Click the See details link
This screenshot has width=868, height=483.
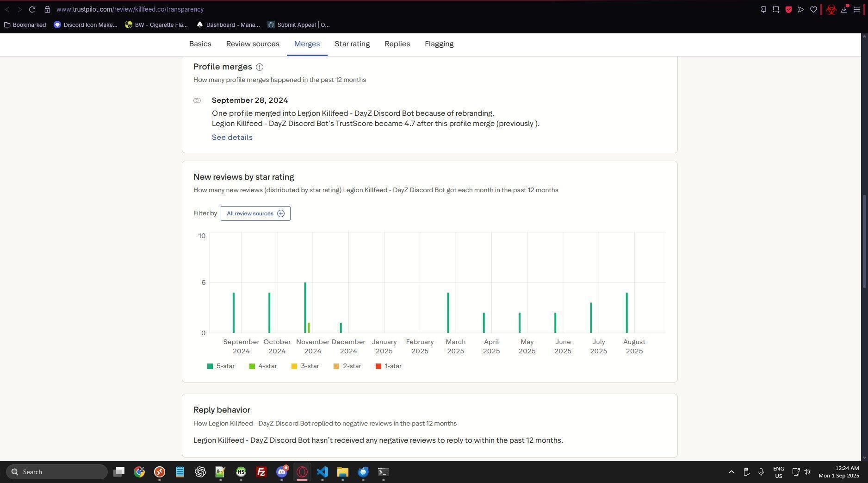tap(232, 138)
